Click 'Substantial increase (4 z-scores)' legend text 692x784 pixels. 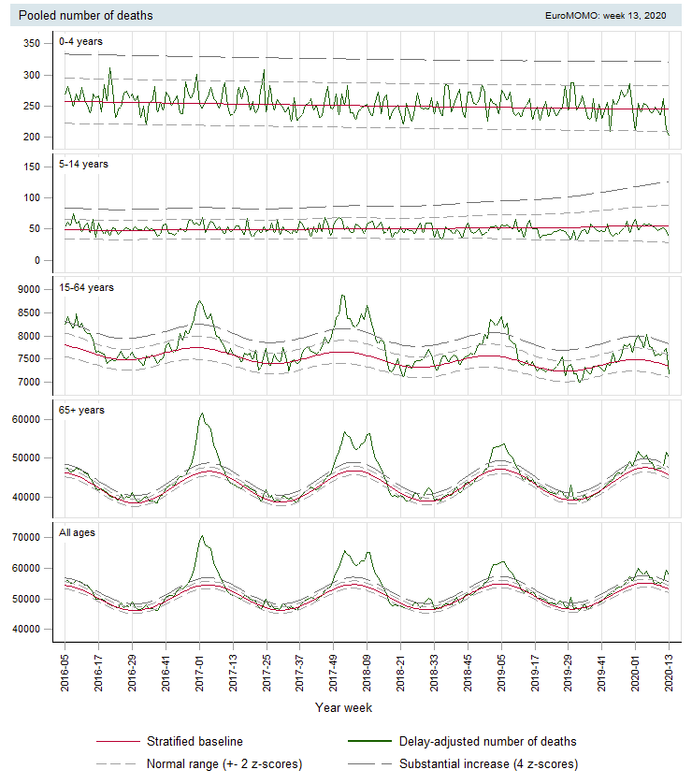pyautogui.click(x=488, y=764)
